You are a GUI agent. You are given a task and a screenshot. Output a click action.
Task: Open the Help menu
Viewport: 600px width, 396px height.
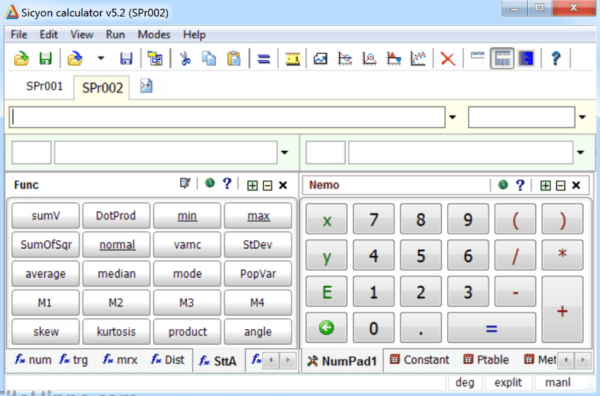pyautogui.click(x=194, y=35)
